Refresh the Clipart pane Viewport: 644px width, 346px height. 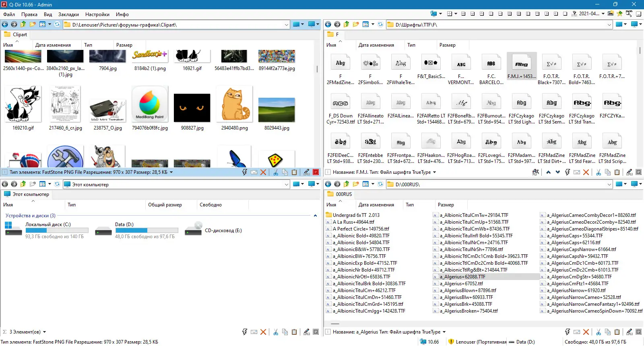coord(57,25)
